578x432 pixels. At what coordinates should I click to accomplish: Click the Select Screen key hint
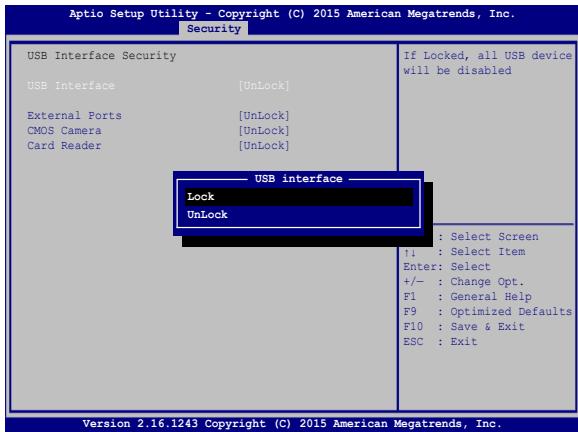[x=488, y=236]
